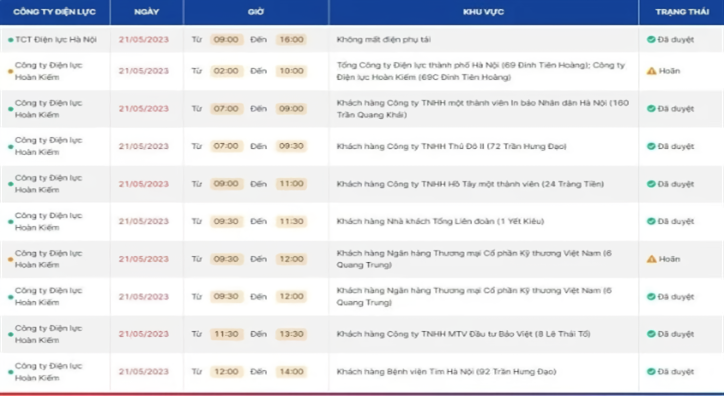
Task: Click Công ty Điện lực Hoàn Kiếm in Bệnh viện Tim row
Action: [x=48, y=372]
